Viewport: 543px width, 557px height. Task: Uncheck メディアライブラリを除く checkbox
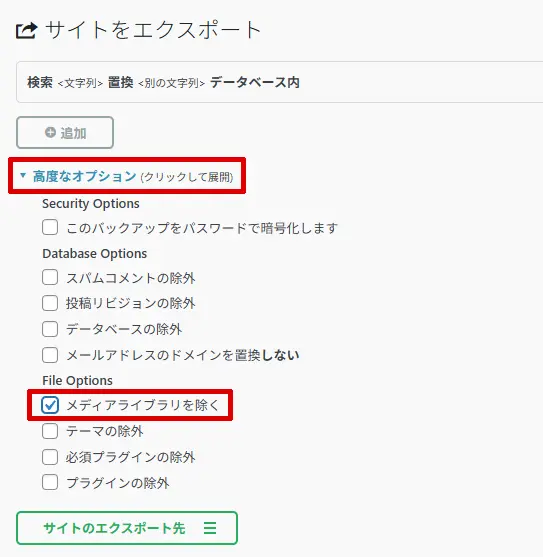pyautogui.click(x=50, y=405)
